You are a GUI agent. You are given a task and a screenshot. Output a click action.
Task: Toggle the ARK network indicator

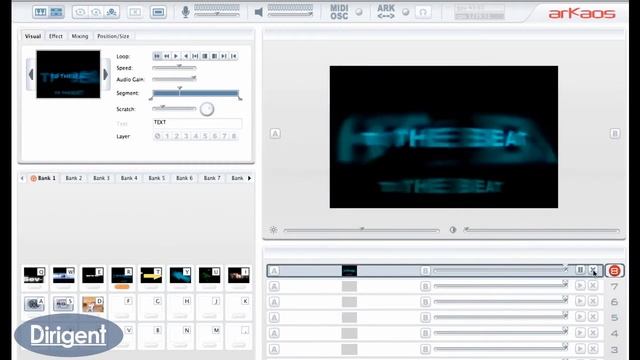tap(405, 12)
